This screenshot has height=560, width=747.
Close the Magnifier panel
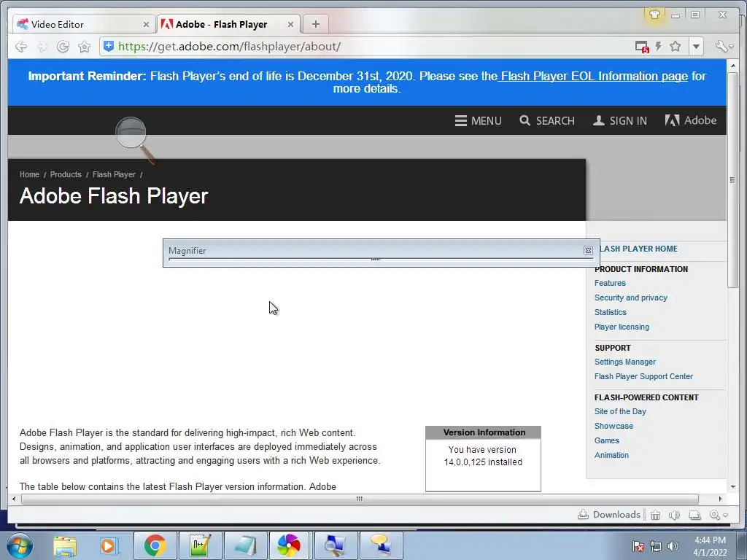tap(588, 251)
